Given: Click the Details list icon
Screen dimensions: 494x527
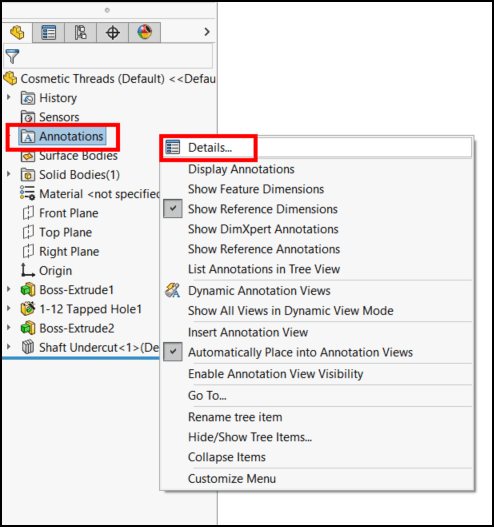Looking at the screenshot, I should (x=173, y=147).
